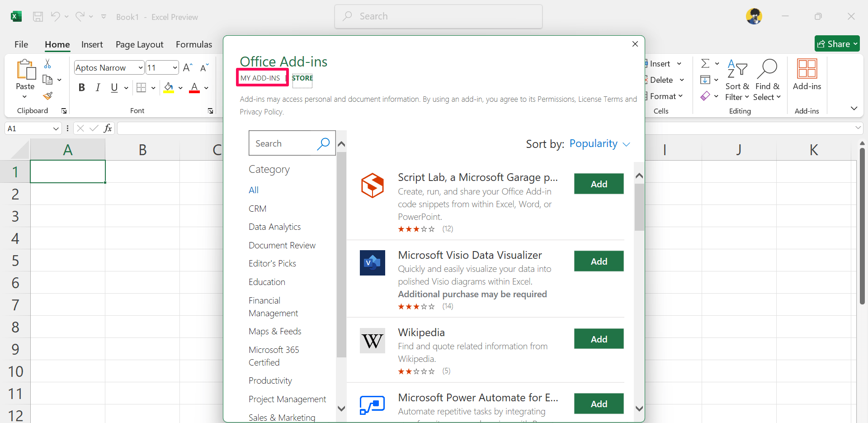Toggle Underline formatting
Image resolution: width=868 pixels, height=423 pixels.
114,87
